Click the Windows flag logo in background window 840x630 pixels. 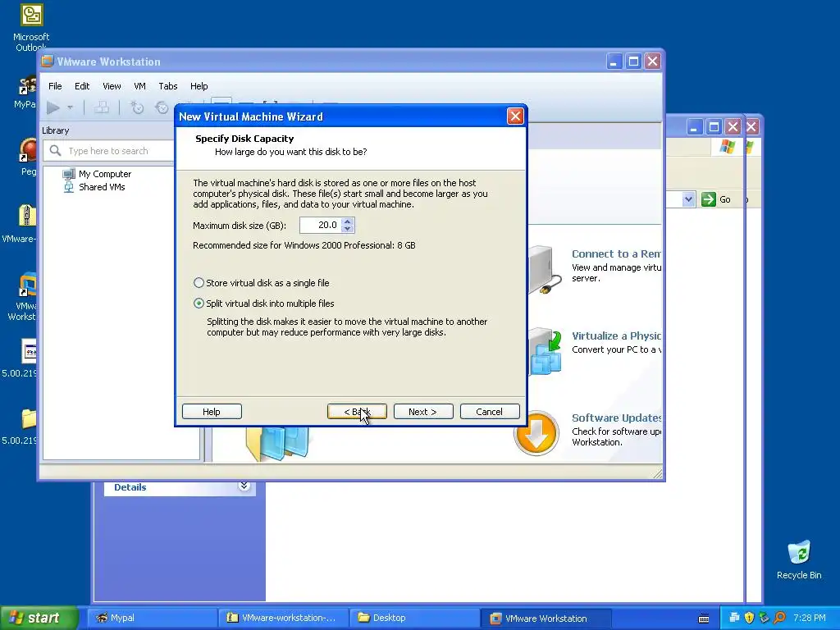727,146
